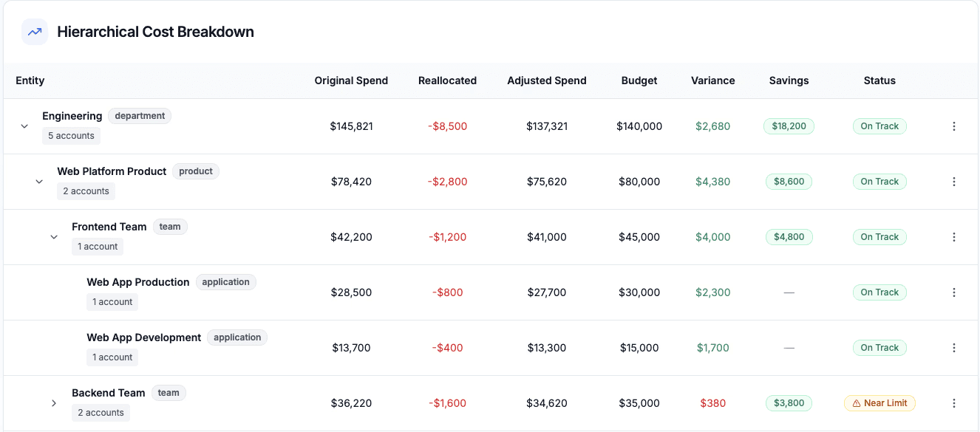Open row actions for Web App Development
Viewport: 980px width, 432px height.
(953, 348)
